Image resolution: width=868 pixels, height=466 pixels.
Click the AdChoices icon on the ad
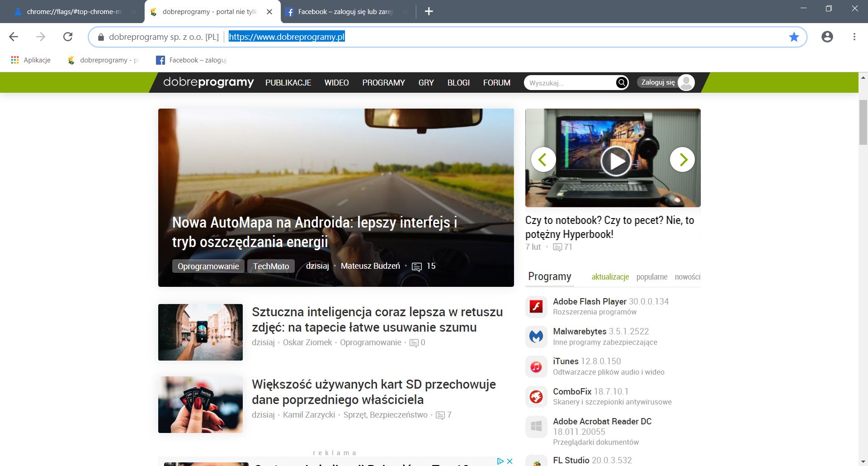click(x=500, y=461)
